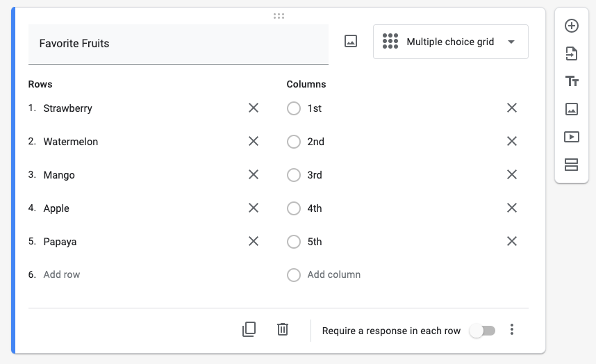596x364 pixels.
Task: Click the Add video icon
Action: coord(571,137)
